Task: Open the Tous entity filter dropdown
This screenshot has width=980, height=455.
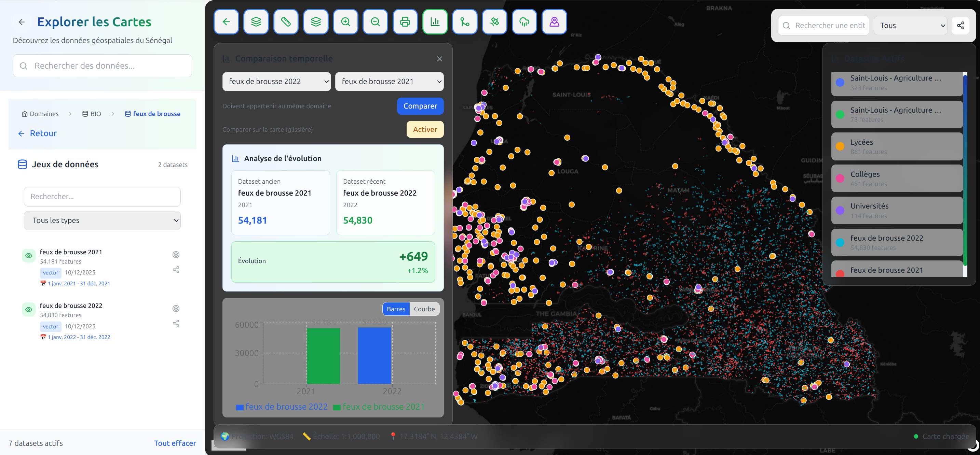Action: pyautogui.click(x=910, y=26)
